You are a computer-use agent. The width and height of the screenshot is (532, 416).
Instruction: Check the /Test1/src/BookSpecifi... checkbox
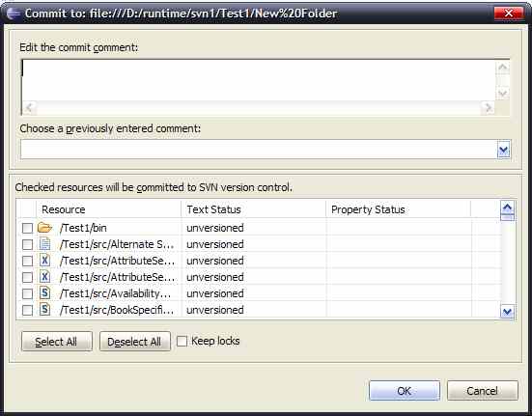tap(27, 310)
